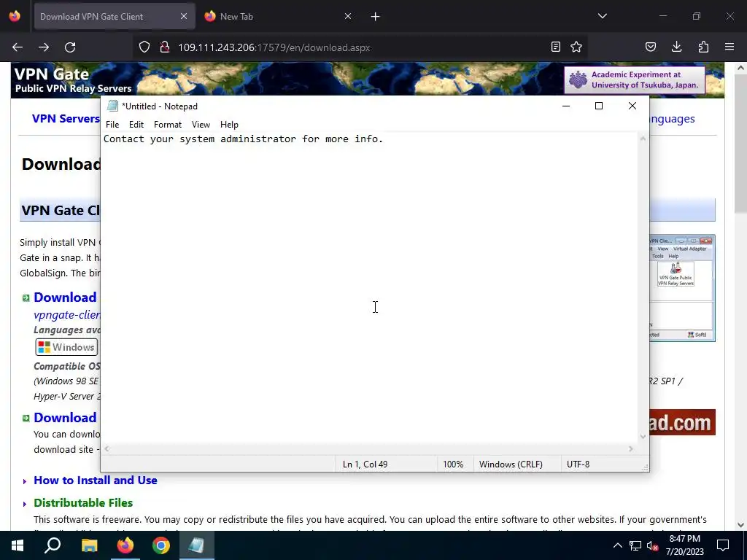Click 'UTF-8' encoding status entry
The image size is (747, 560).
[x=578, y=464]
